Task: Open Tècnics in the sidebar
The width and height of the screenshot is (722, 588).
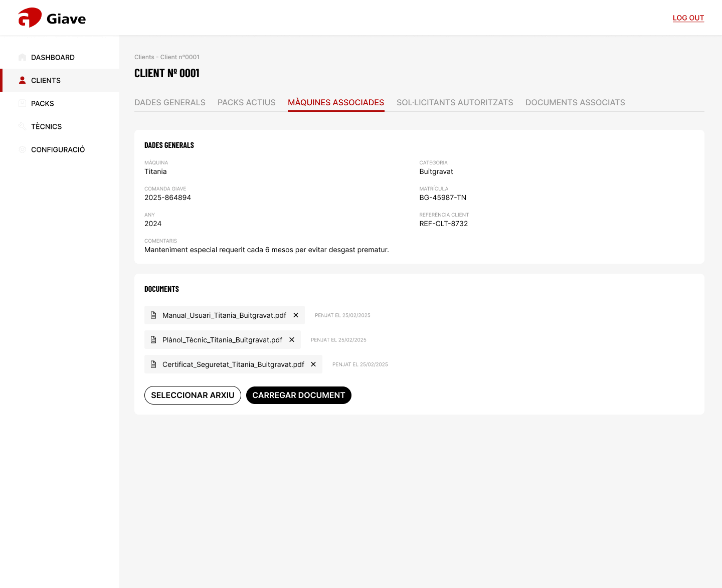Action: 60,126
